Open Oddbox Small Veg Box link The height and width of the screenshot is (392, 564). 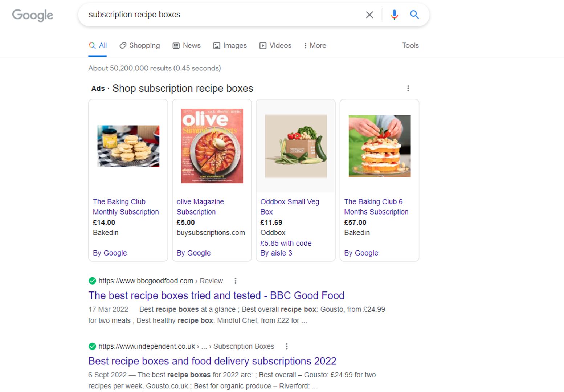tap(290, 207)
